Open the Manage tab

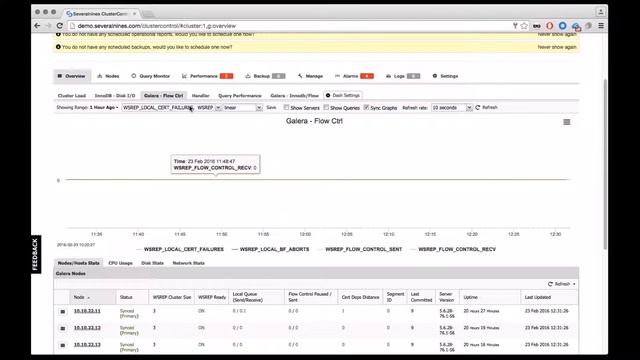(x=310, y=76)
